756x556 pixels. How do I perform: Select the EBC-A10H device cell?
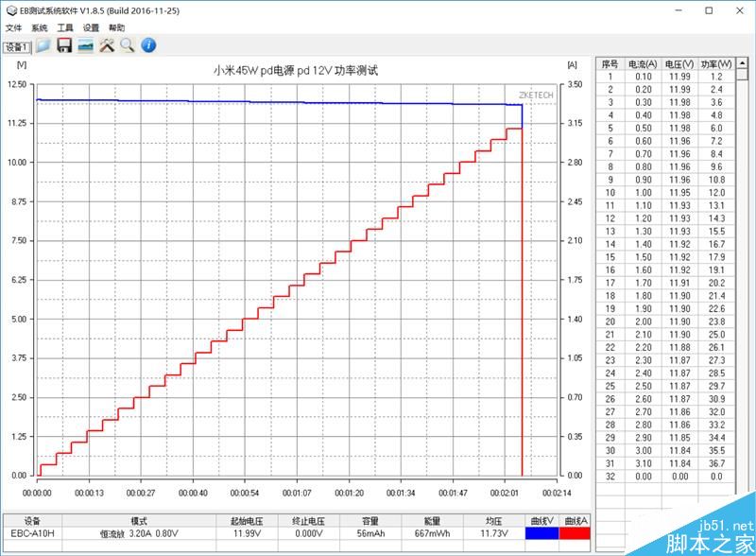point(32,533)
